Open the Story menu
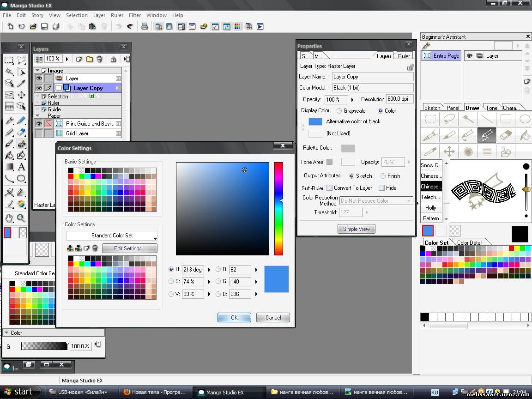 (x=37, y=15)
